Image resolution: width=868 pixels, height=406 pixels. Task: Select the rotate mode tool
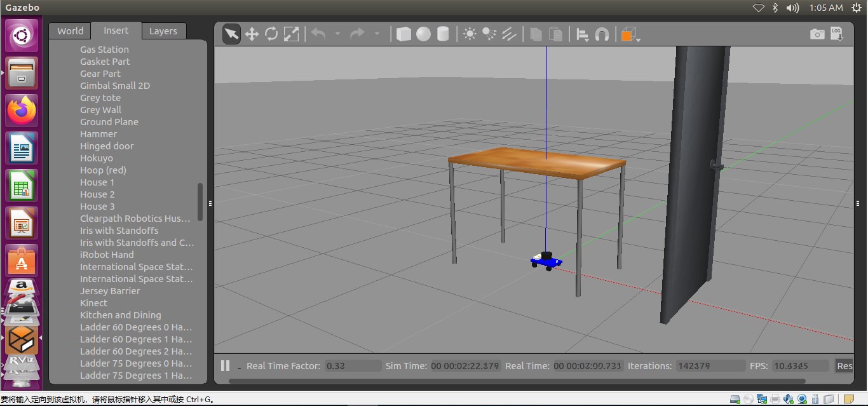[x=271, y=34]
